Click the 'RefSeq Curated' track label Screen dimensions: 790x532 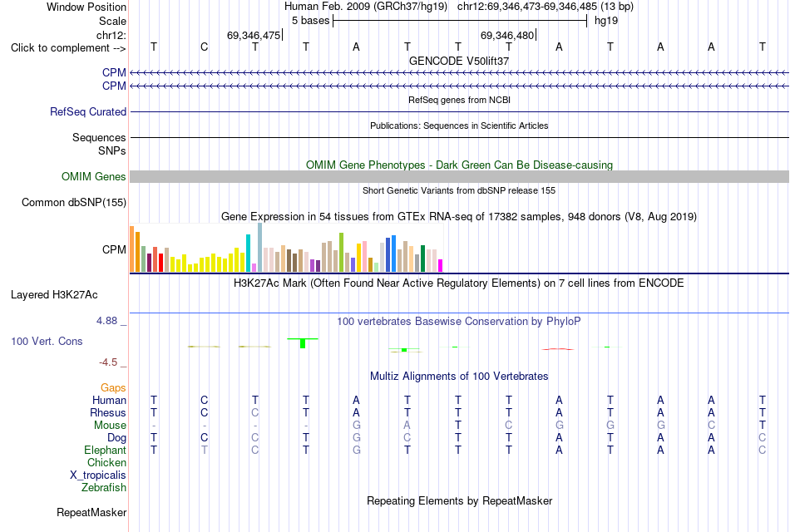click(87, 112)
